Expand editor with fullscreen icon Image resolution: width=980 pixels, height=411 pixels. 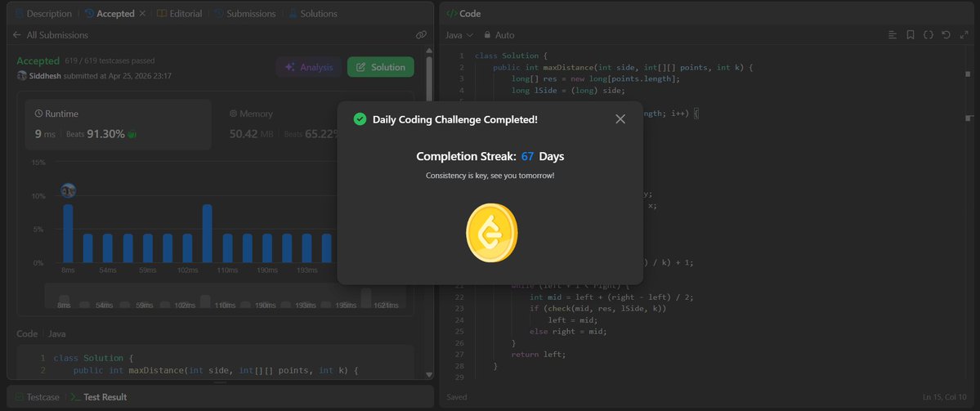click(x=964, y=35)
